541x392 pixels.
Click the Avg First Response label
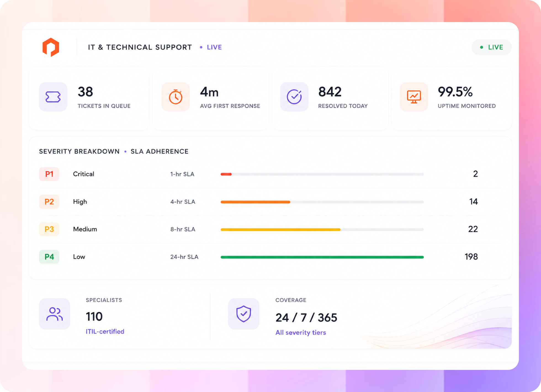click(230, 106)
